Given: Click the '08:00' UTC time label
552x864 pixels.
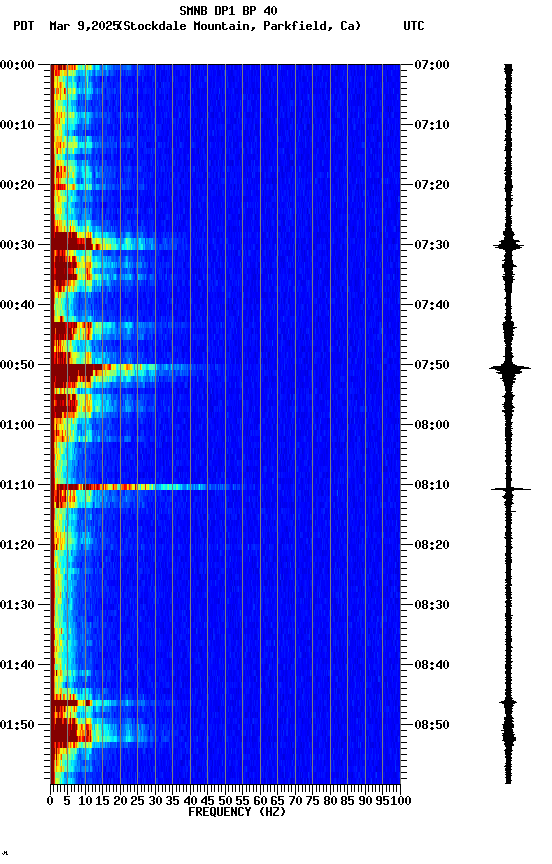Looking at the screenshot, I should pos(431,425).
